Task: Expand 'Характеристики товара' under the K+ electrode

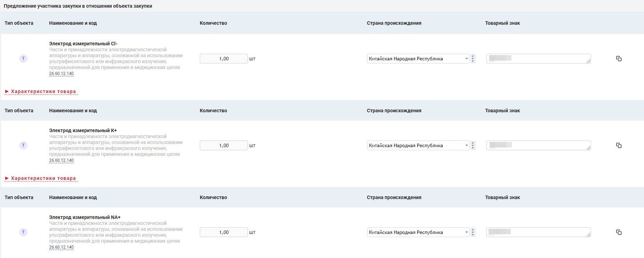Action: click(40, 179)
